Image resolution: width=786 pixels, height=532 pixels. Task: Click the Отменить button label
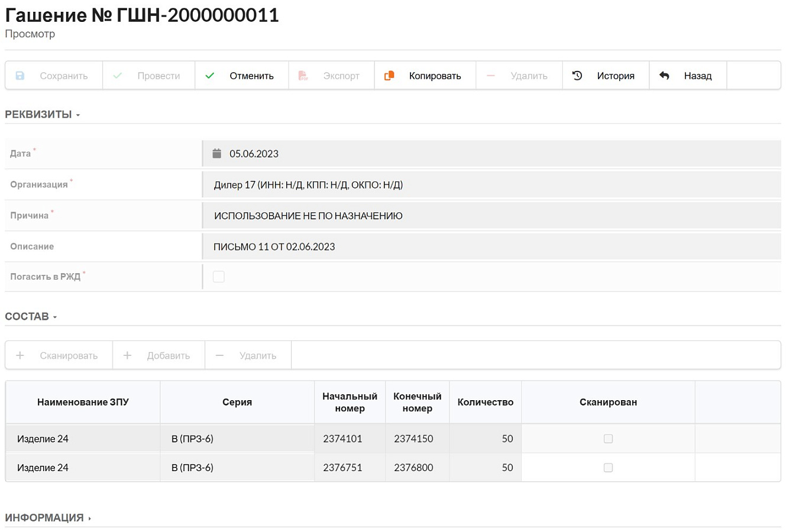tap(251, 76)
